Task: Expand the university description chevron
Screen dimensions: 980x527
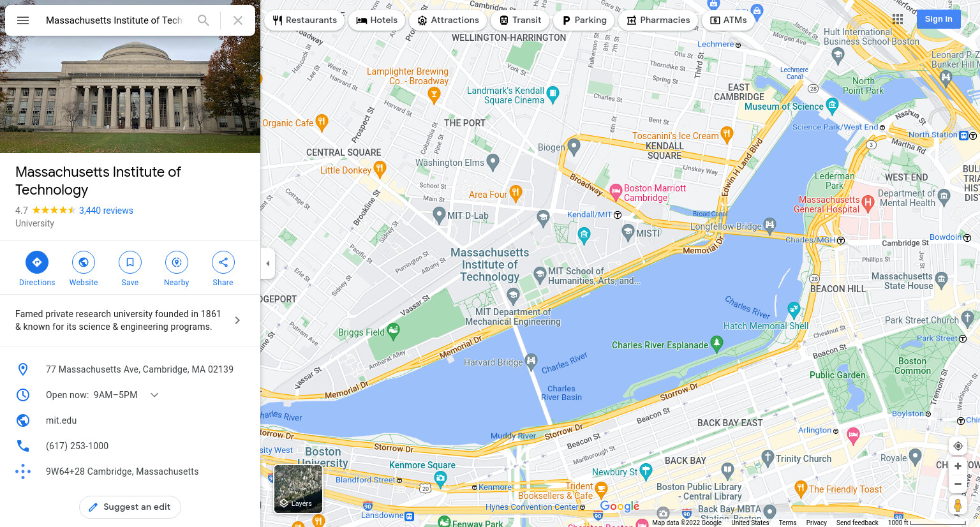Action: coord(237,320)
